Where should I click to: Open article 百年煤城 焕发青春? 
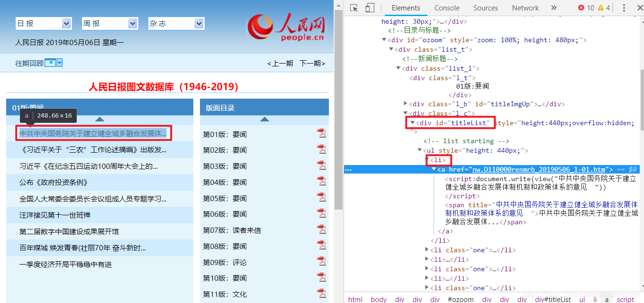coord(83,248)
